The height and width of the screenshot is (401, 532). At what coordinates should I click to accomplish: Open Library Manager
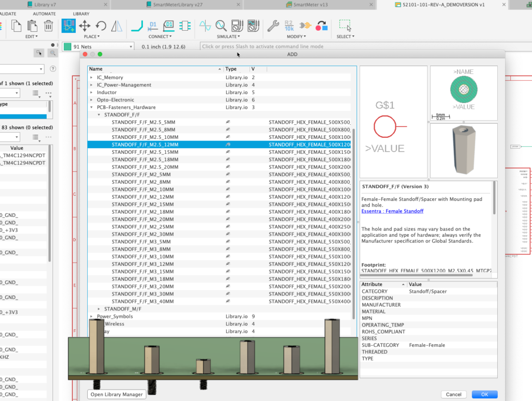point(116,394)
